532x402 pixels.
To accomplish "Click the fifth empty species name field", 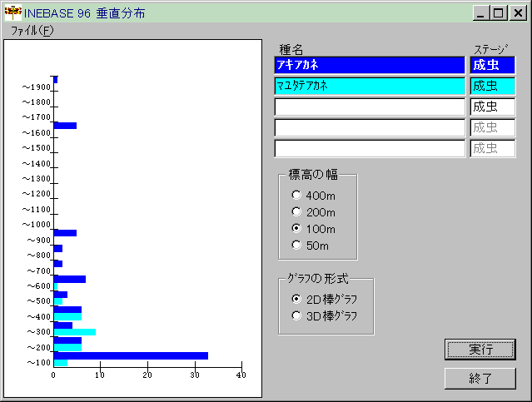I will [369, 148].
